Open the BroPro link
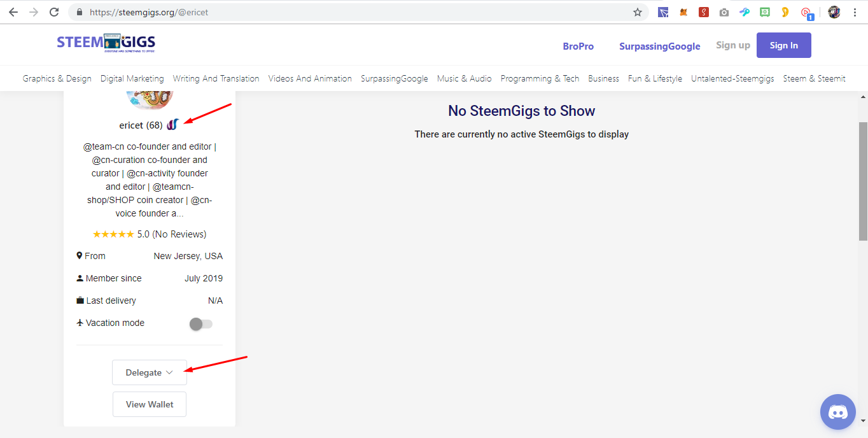 tap(578, 46)
